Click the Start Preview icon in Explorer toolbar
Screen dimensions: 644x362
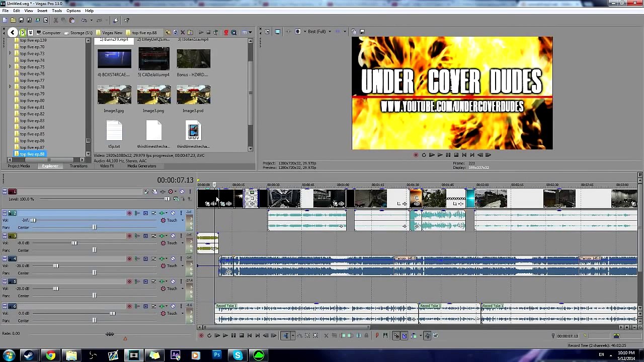[201, 33]
